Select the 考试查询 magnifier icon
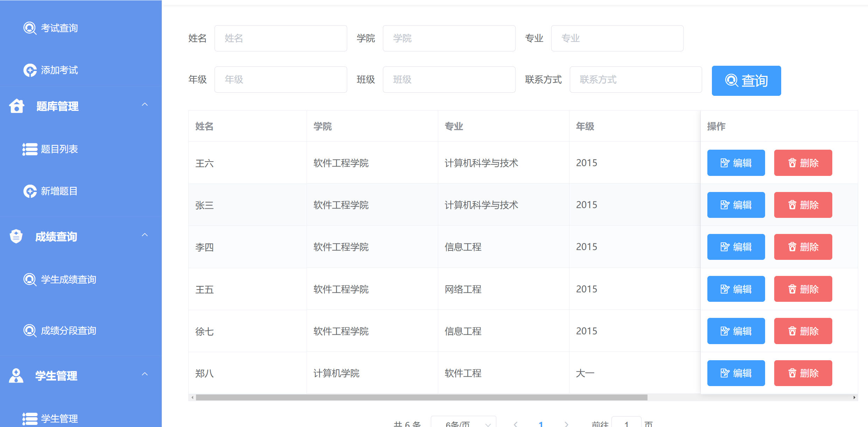The image size is (868, 427). tap(29, 28)
